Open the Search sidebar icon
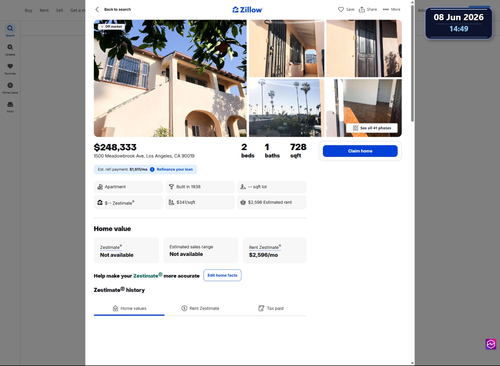Screen dimensions: 500x366 10,29
